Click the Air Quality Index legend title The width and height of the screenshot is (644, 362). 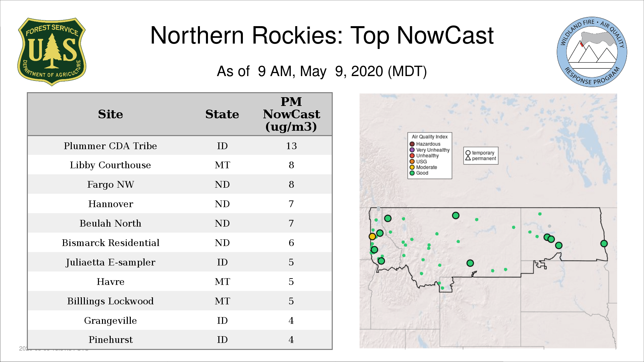click(x=429, y=137)
